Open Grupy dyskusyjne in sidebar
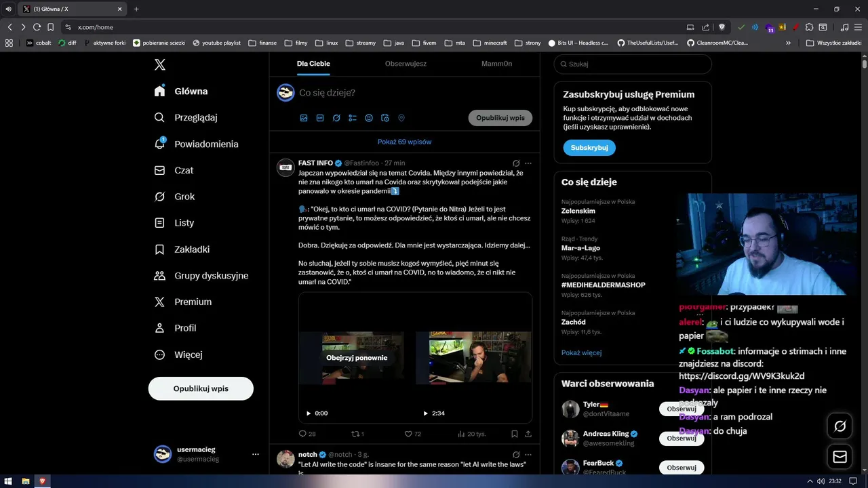The width and height of the screenshot is (868, 488). click(201, 276)
